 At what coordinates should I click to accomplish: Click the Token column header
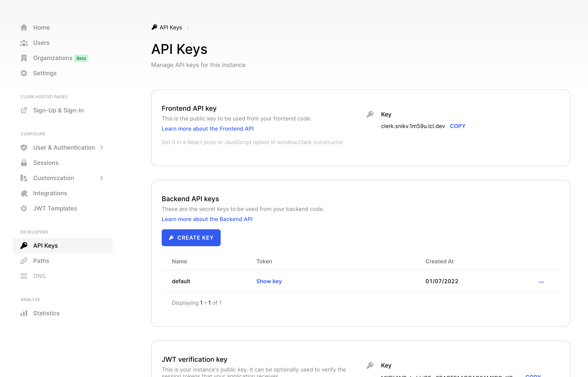(x=264, y=261)
